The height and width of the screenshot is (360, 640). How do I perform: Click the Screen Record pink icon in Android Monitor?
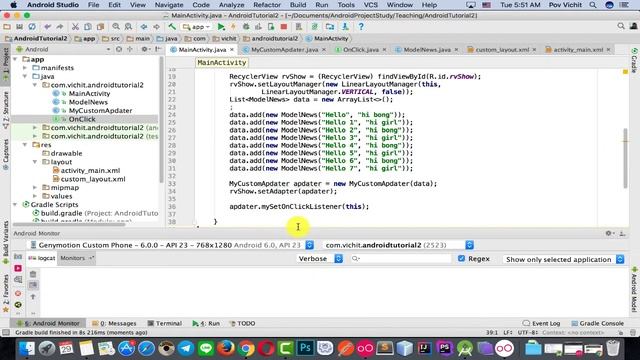point(18,268)
